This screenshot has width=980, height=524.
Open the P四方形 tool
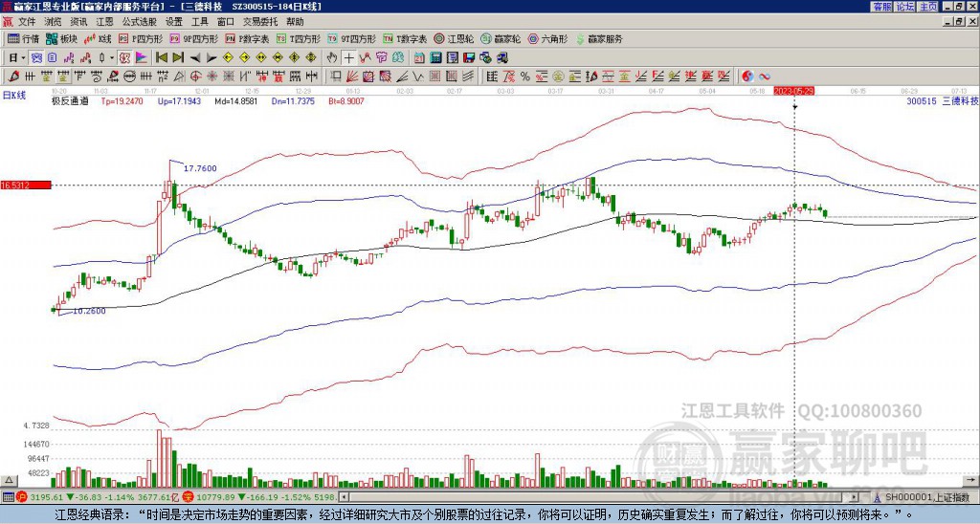click(x=141, y=38)
